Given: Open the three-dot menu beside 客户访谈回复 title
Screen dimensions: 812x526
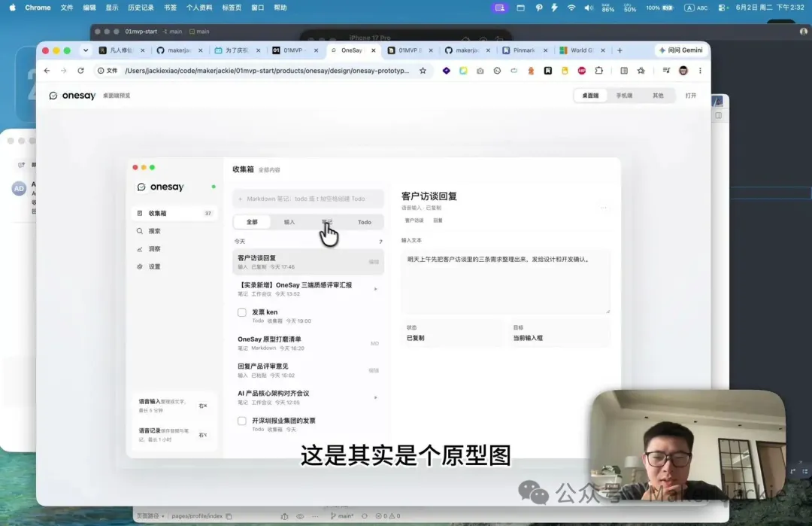Looking at the screenshot, I should coord(603,208).
